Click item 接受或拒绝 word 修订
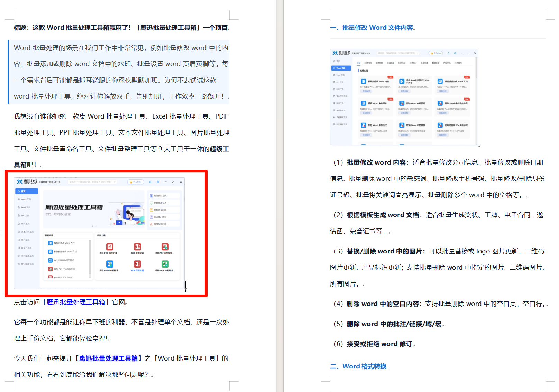 tap(379, 344)
